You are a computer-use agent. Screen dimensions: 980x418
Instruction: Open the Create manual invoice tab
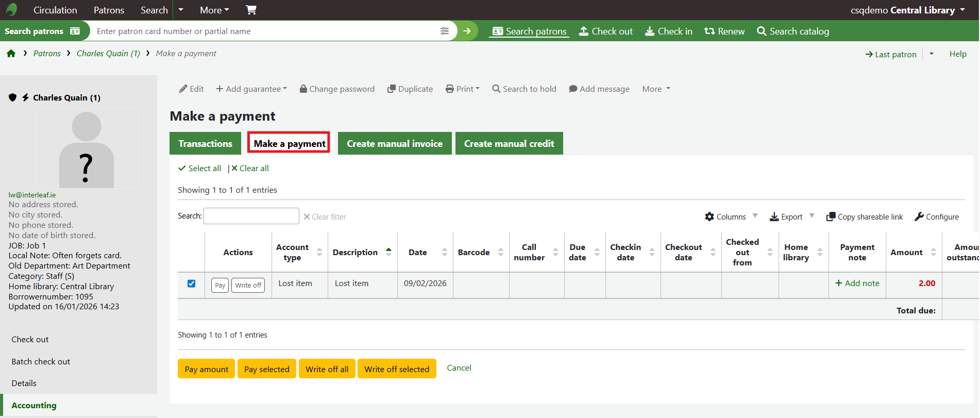(x=395, y=144)
